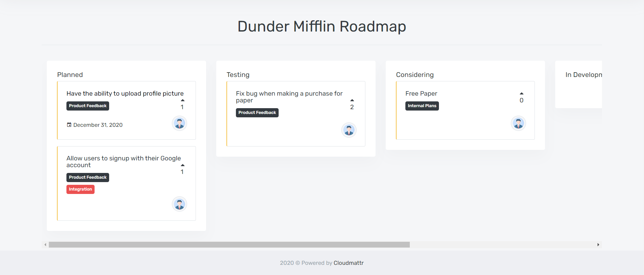Screen dimensions: 644x275
Task: Click the Testing column heading
Action: click(238, 75)
